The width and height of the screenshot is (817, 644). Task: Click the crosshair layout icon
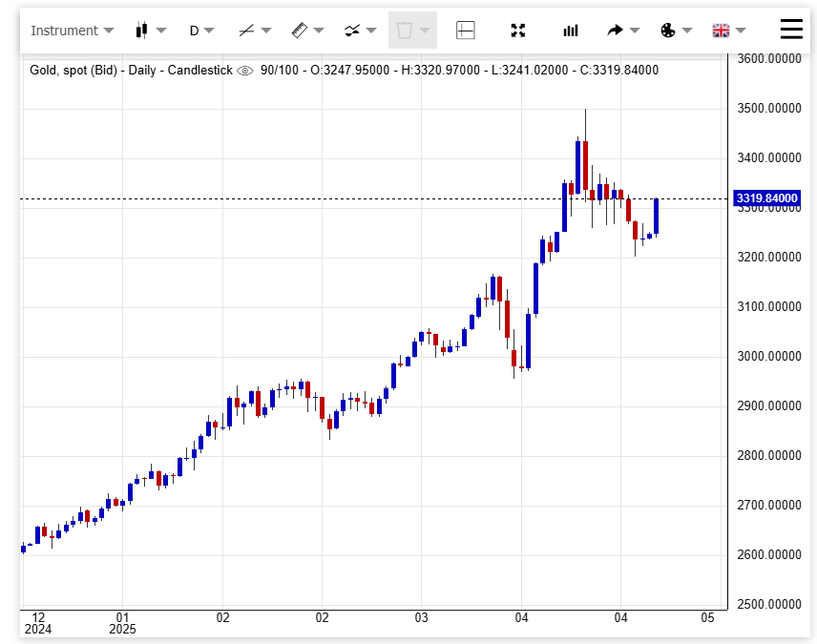click(x=466, y=31)
